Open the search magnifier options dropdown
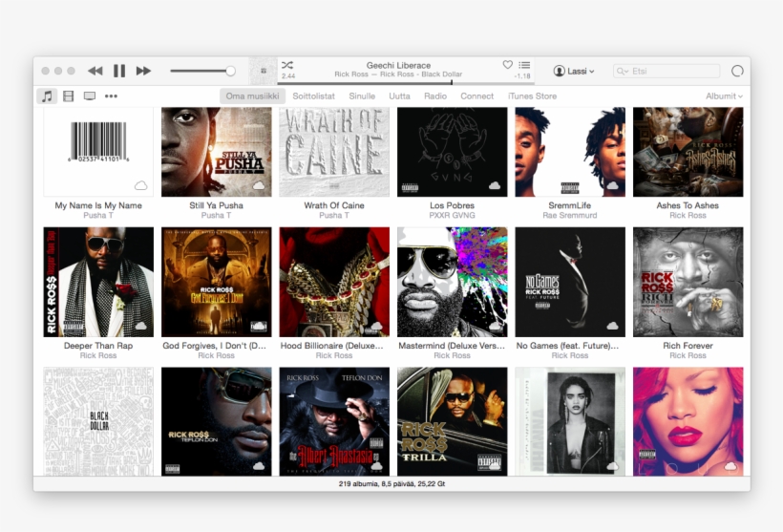 coord(622,71)
